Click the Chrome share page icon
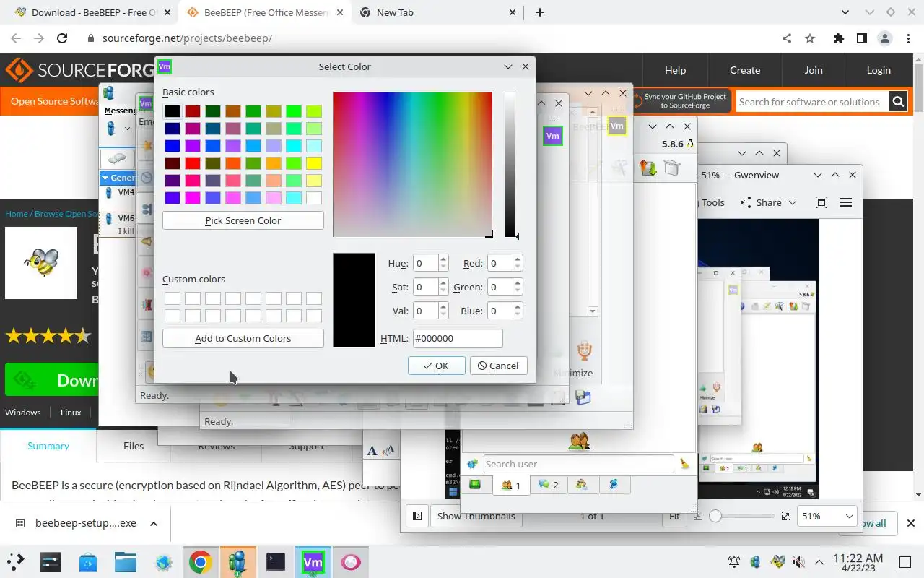The image size is (924, 578). point(787,38)
